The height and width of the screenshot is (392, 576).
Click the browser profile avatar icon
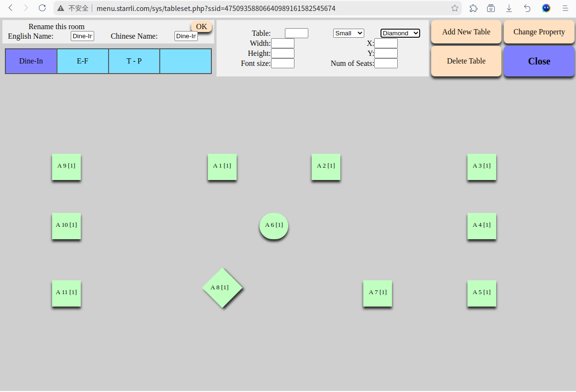click(546, 8)
